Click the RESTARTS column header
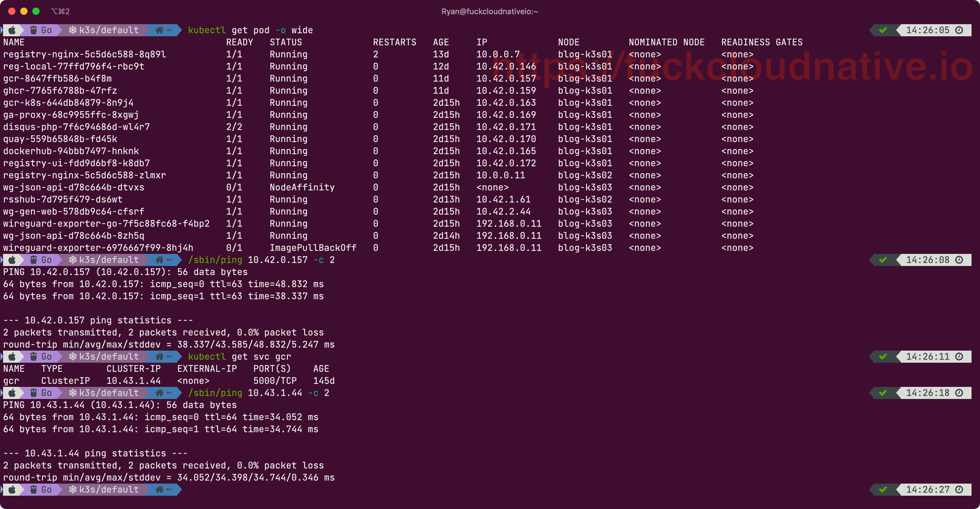The width and height of the screenshot is (980, 509). (394, 42)
